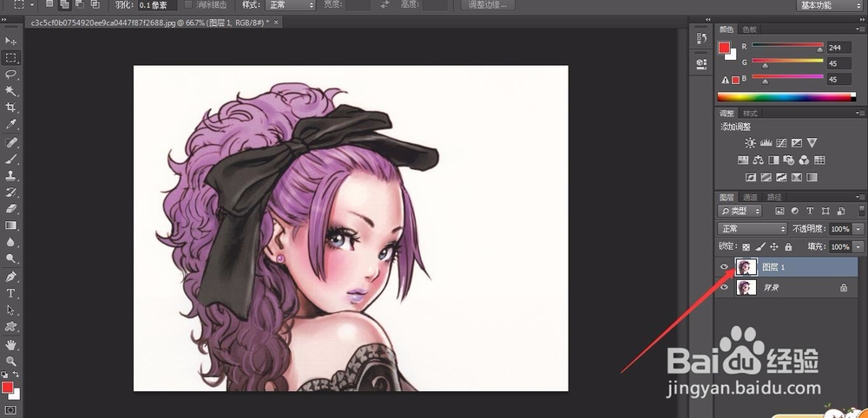Open 填充 fill dropdown arrow
Viewport: 868px width, 418px height.
(858, 246)
